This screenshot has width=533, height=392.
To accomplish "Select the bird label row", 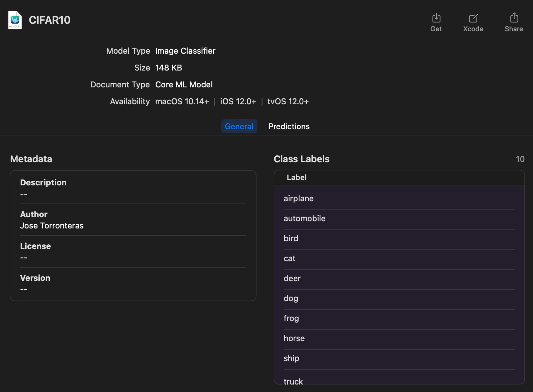I will tap(399, 238).
